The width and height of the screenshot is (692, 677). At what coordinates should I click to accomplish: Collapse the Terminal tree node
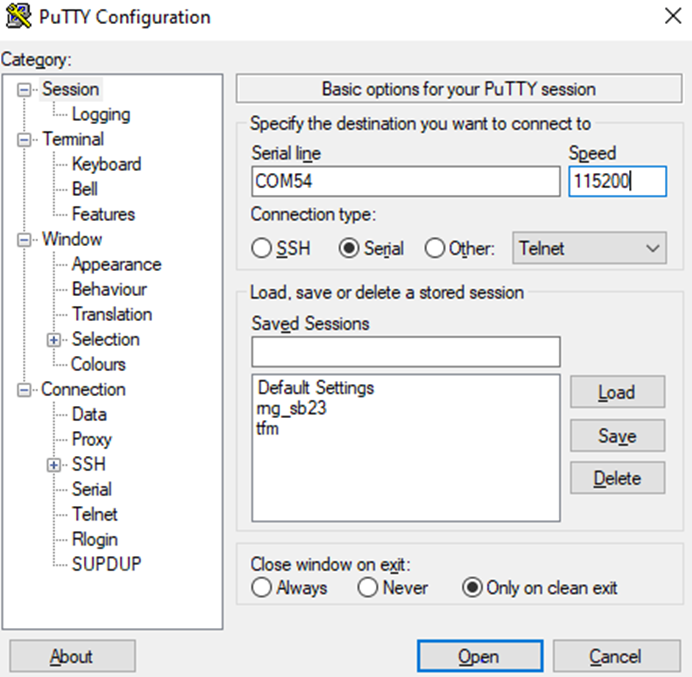pos(24,140)
